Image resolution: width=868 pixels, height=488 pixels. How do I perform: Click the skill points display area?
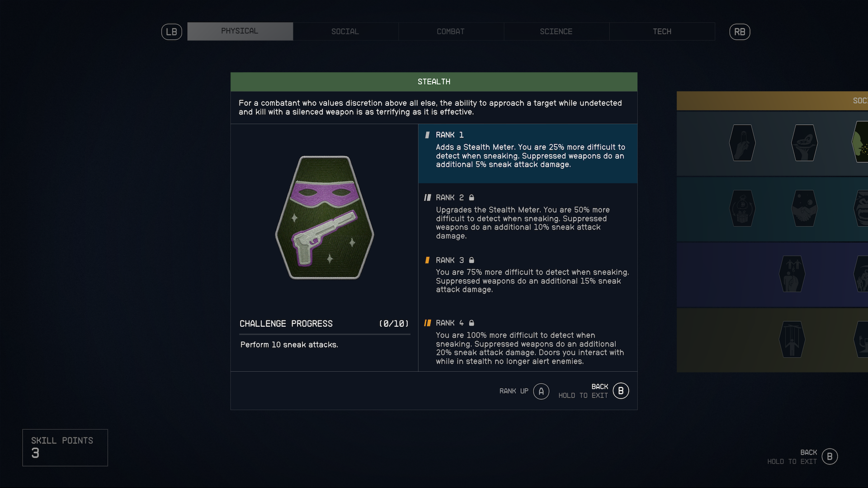point(65,447)
